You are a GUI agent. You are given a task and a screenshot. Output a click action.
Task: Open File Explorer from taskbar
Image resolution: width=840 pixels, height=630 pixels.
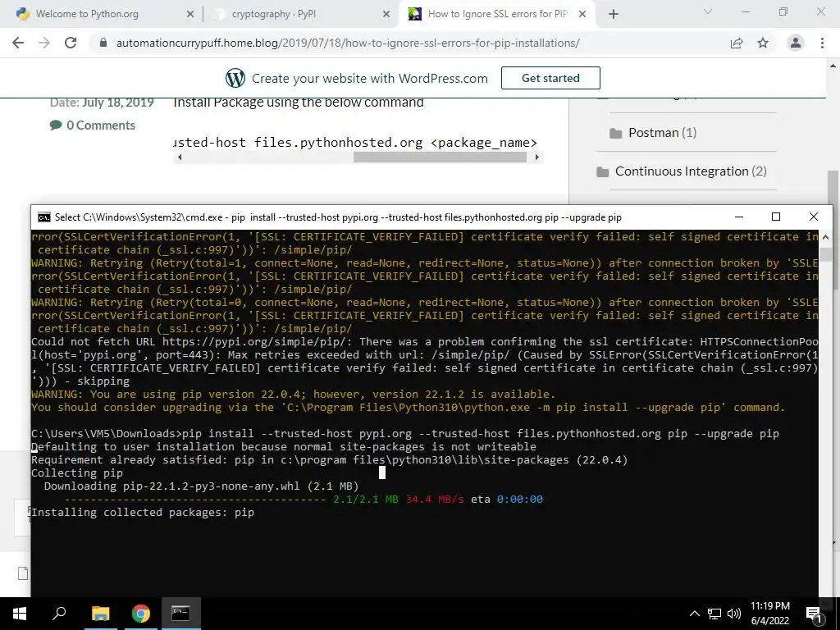point(100,614)
